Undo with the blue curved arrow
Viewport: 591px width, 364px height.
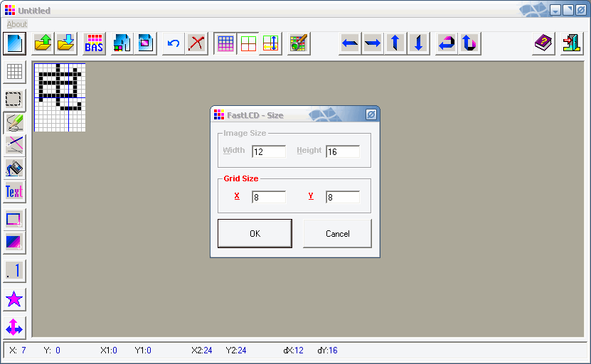coord(174,43)
